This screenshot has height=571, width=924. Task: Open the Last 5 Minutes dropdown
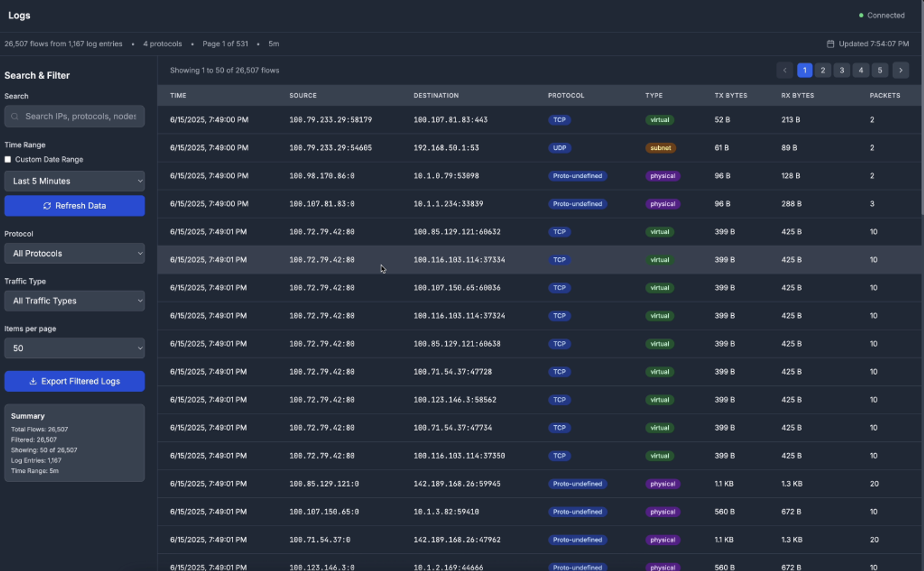pyautogui.click(x=74, y=181)
